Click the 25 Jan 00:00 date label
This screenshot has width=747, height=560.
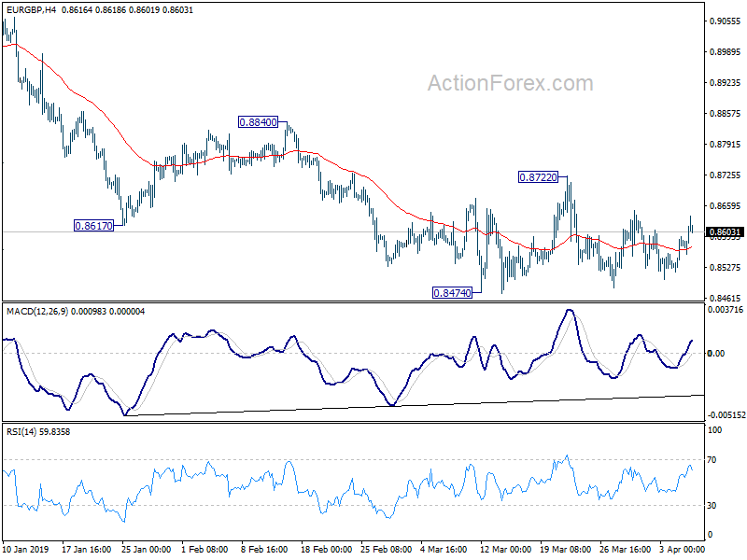[x=147, y=550]
